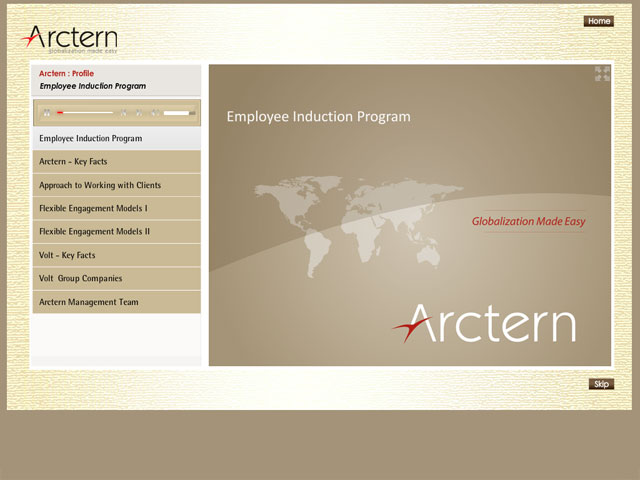Adjust the volume slider
The height and width of the screenshot is (480, 640).
pyautogui.click(x=176, y=113)
